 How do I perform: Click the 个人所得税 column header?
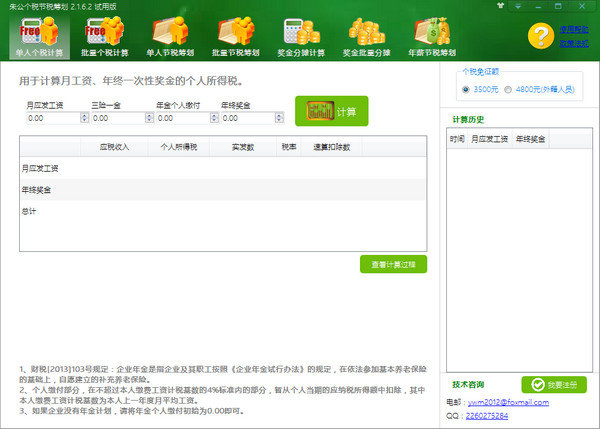pos(179,147)
